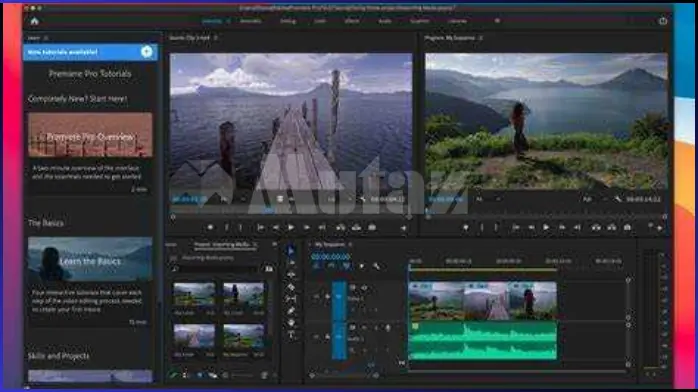Open Premiere Pro Overview tutorial
698x392 pixels.
point(90,135)
